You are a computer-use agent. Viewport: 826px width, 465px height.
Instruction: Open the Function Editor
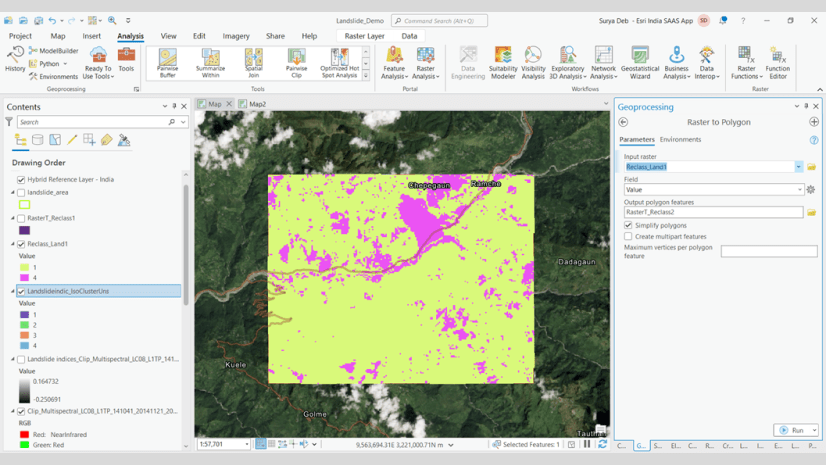click(x=778, y=63)
